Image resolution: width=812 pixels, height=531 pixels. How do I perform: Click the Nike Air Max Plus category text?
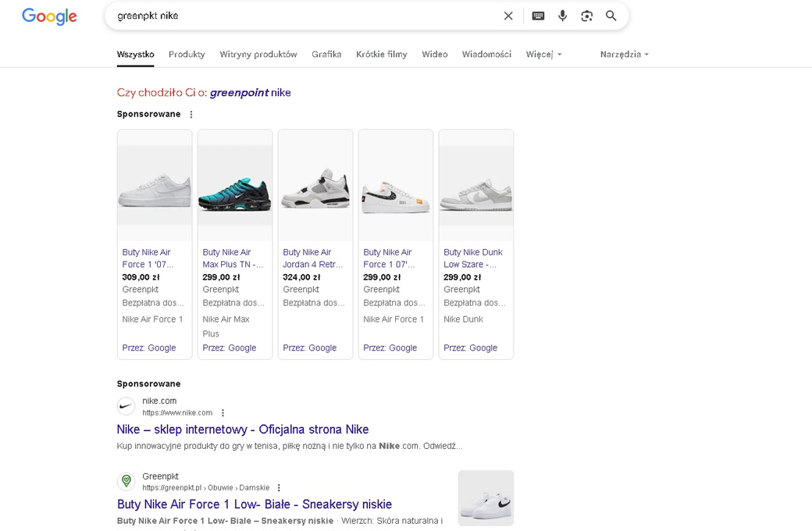click(226, 326)
